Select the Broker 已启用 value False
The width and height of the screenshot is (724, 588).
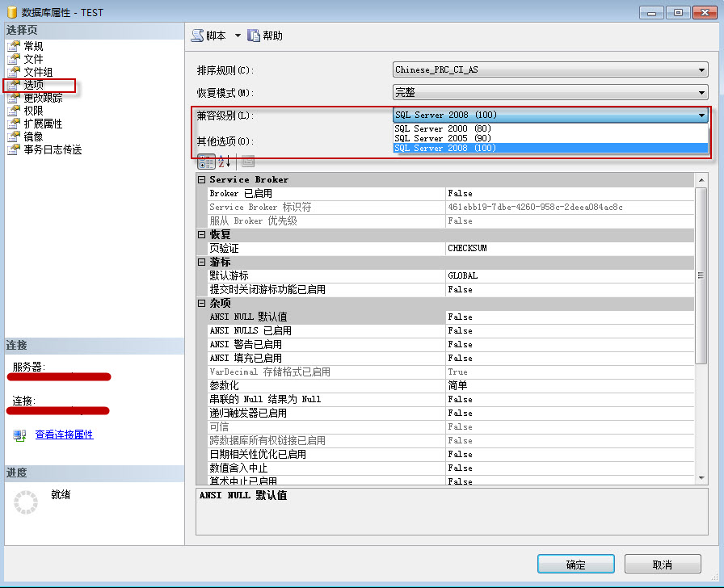click(570, 193)
